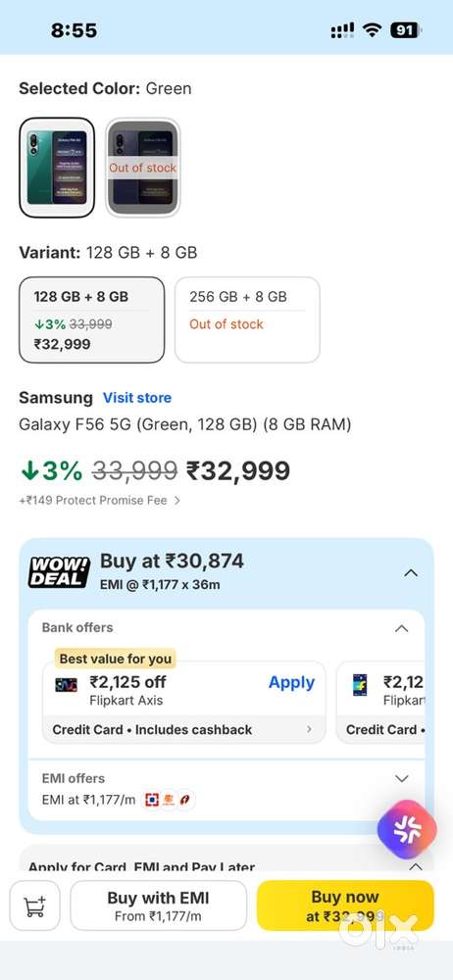Tap the yellow Buy now button
Screen dimensions: 453x980
[x=345, y=906]
